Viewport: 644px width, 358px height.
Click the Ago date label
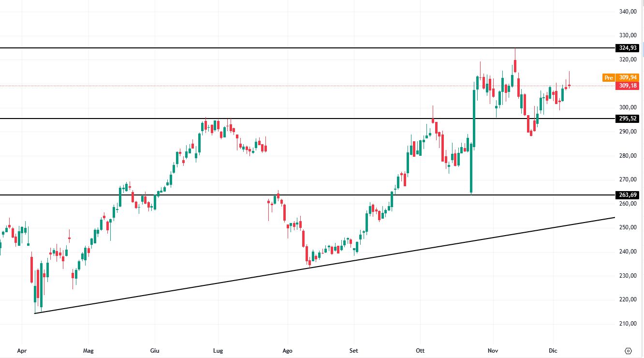pos(287,351)
